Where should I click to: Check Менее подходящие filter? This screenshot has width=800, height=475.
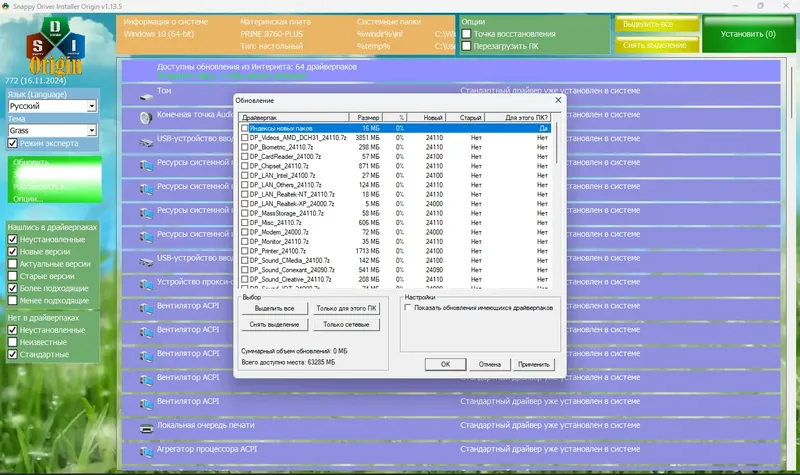point(13,301)
